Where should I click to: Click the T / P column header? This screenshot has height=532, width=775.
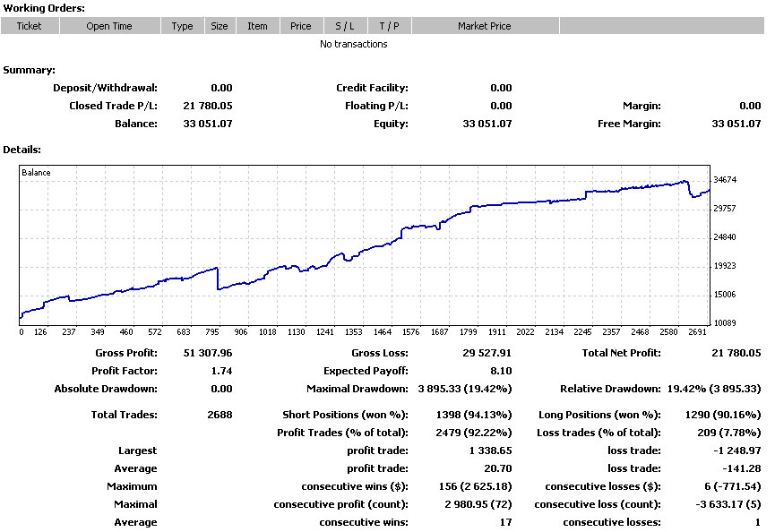[389, 26]
